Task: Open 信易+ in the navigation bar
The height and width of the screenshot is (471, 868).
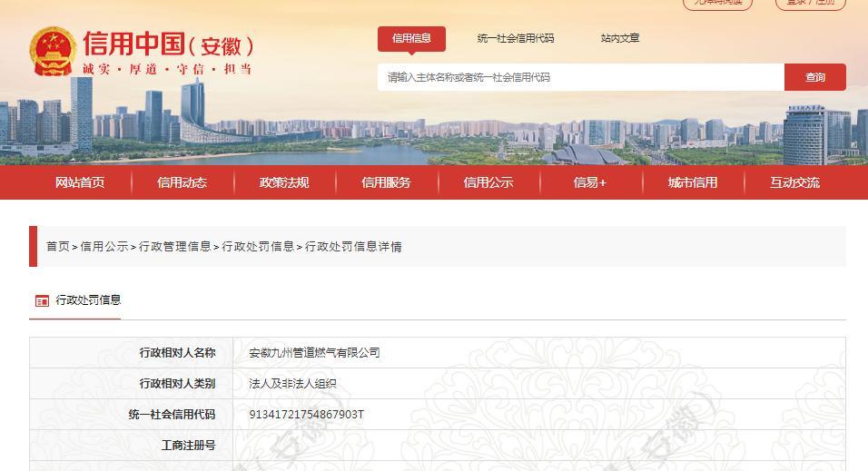Action: click(590, 182)
